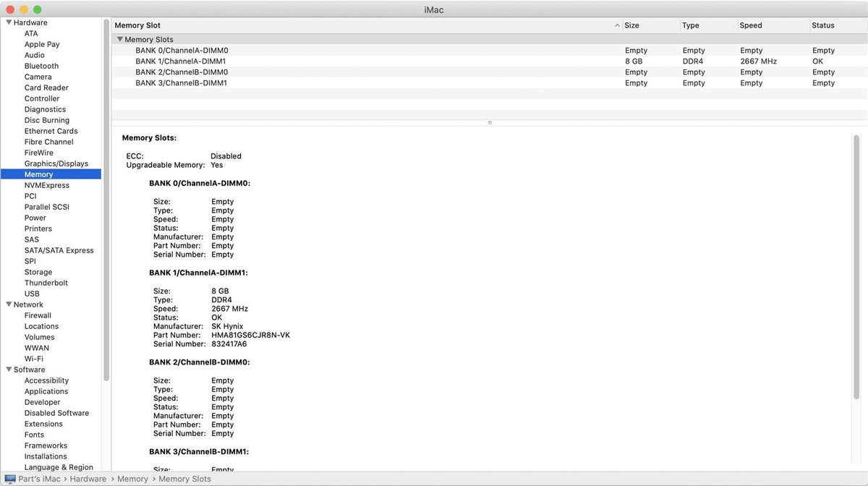Select Firewall under Network
Screen dimensions: 868x486
point(38,315)
